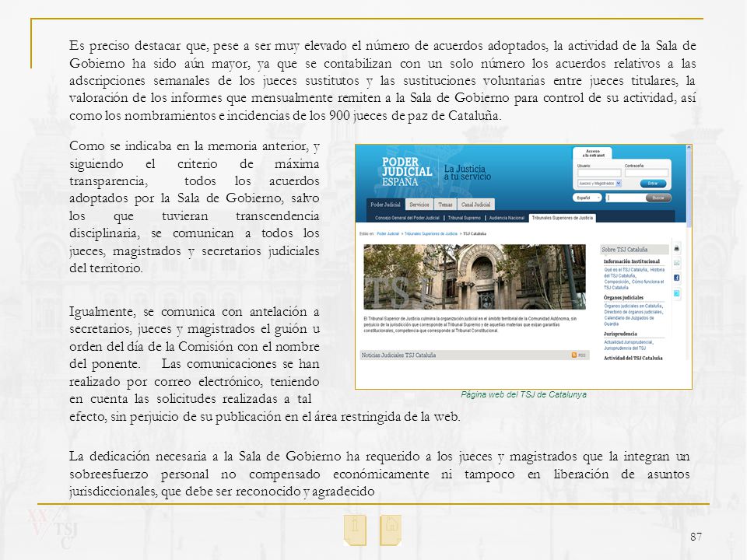Click the email envelope share icon
This screenshot has height=560, width=747.
pyautogui.click(x=676, y=263)
